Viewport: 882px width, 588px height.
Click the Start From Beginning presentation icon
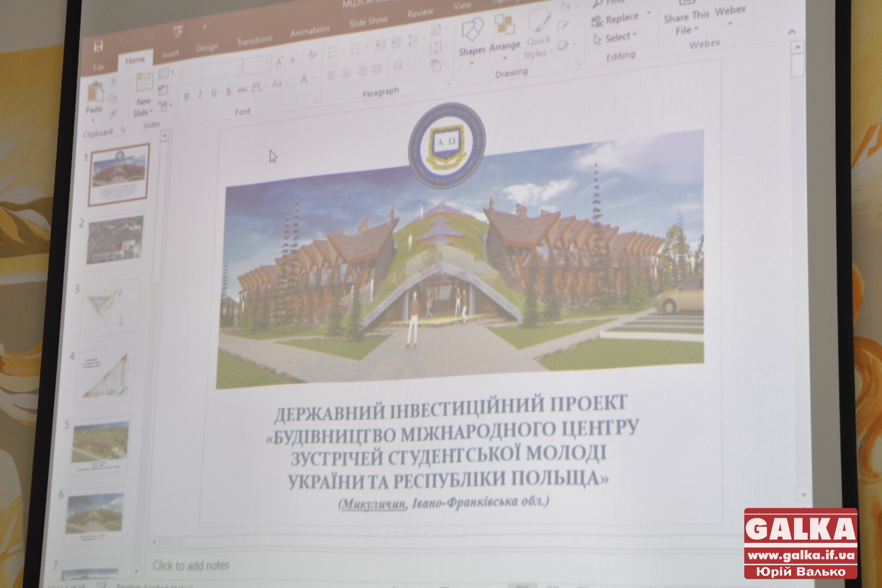178,33
